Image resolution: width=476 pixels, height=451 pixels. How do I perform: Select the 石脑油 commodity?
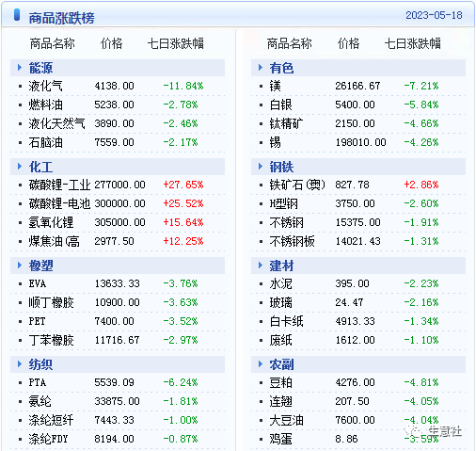(x=45, y=142)
